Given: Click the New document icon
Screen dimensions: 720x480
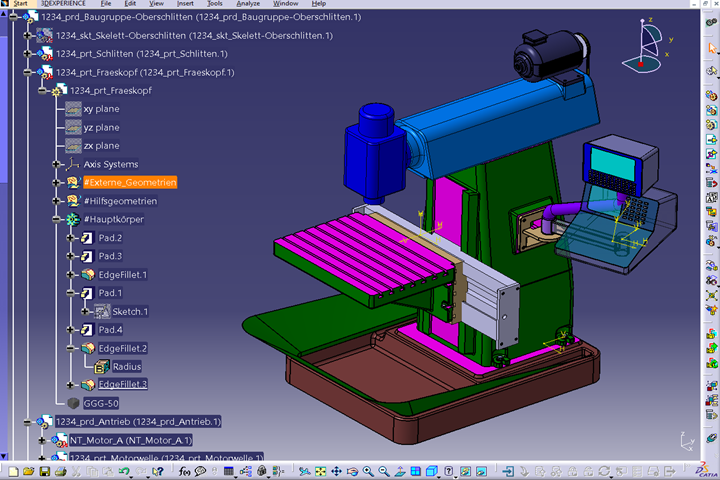Looking at the screenshot, I should click(13, 471).
